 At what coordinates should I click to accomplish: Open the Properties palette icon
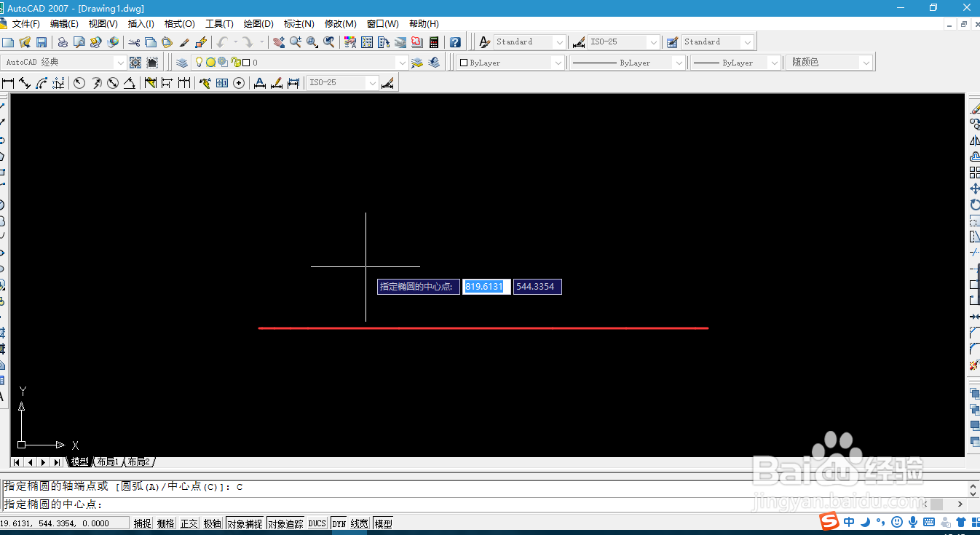click(x=350, y=42)
